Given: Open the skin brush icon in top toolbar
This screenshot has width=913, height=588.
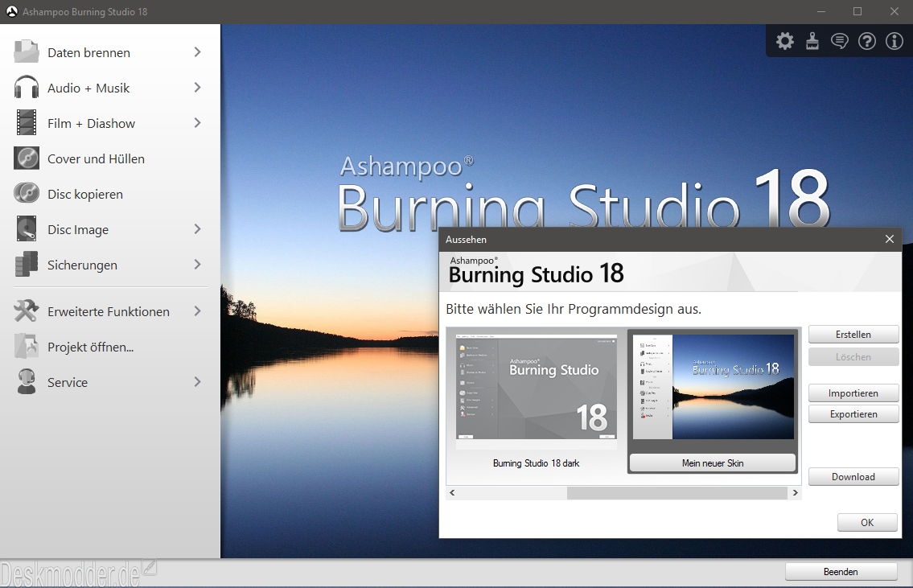Looking at the screenshot, I should coord(812,41).
